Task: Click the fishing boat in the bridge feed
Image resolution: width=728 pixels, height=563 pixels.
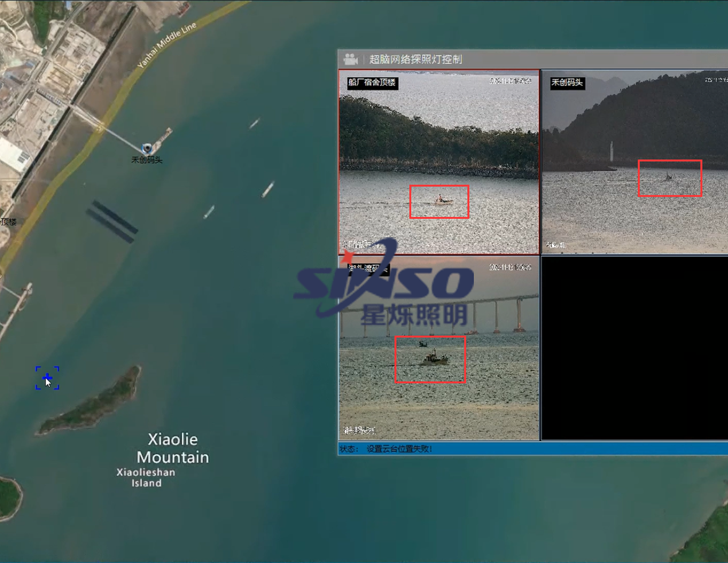Action: point(435,359)
